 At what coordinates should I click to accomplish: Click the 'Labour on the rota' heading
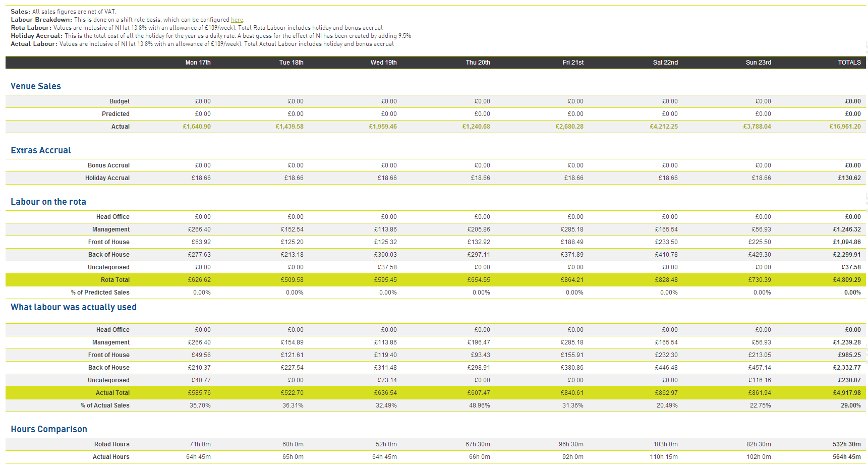pos(48,202)
